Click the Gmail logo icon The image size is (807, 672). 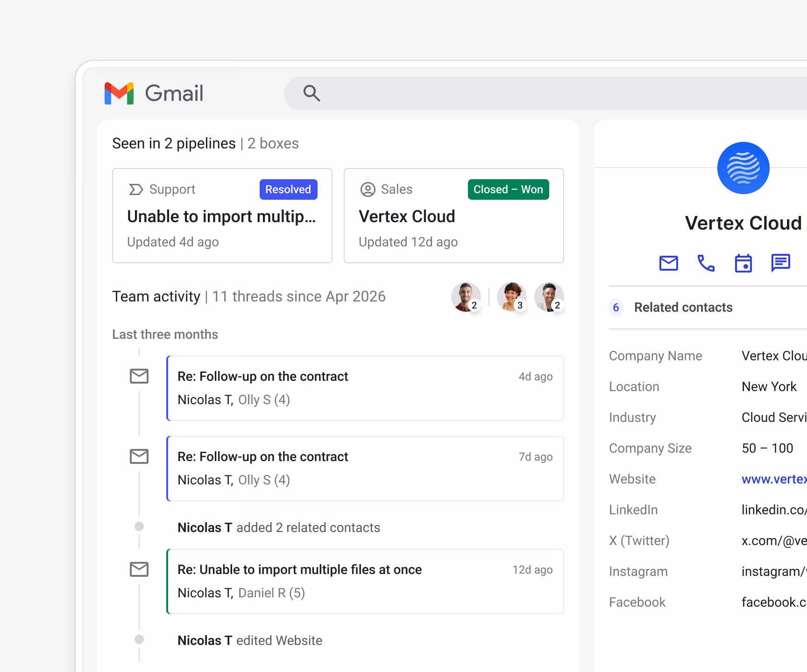(119, 93)
